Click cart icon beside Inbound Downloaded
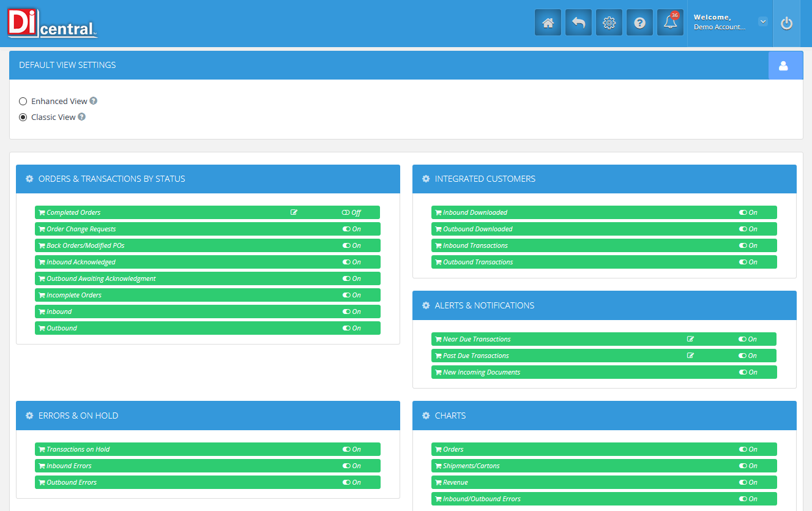Image resolution: width=812 pixels, height=511 pixels. (438, 212)
